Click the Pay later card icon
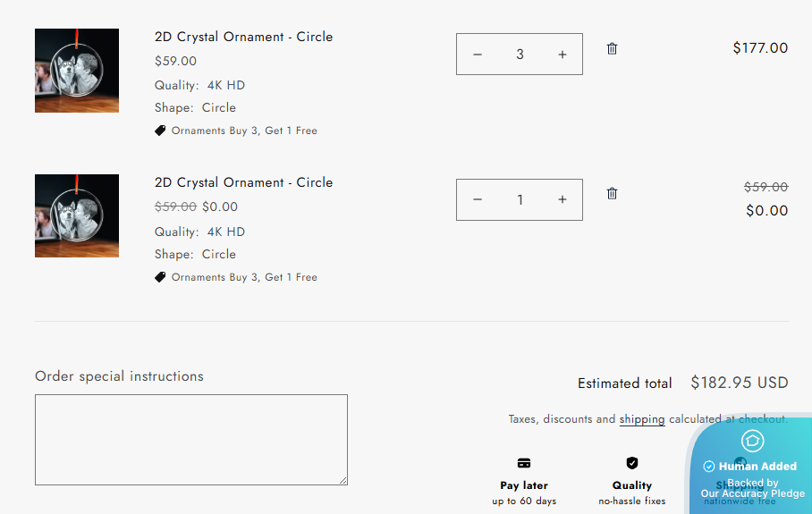The width and height of the screenshot is (812, 514). tap(524, 463)
